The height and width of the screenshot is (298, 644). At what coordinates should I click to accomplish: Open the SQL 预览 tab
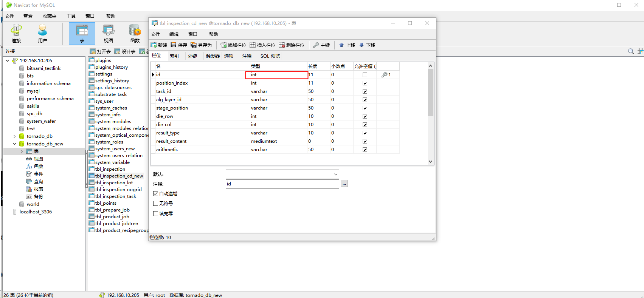(270, 56)
